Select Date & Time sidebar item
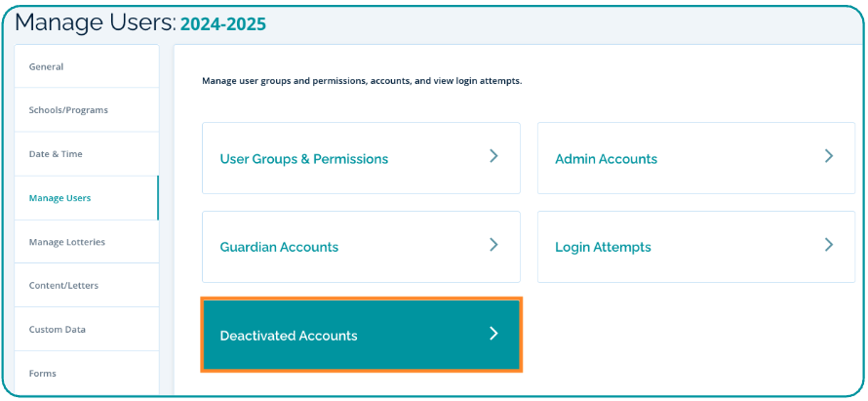The height and width of the screenshot is (401, 868). 56,154
